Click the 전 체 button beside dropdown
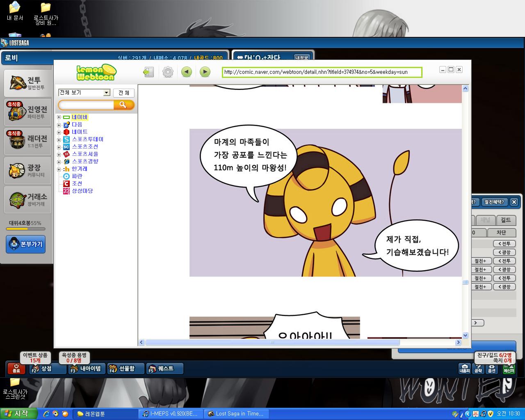This screenshot has height=420, width=525. 124,93
